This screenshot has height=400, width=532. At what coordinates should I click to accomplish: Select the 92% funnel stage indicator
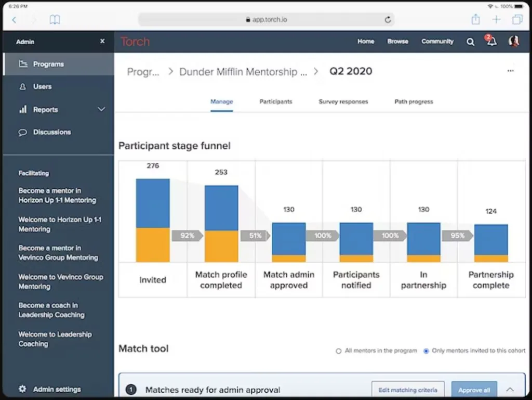coord(187,236)
